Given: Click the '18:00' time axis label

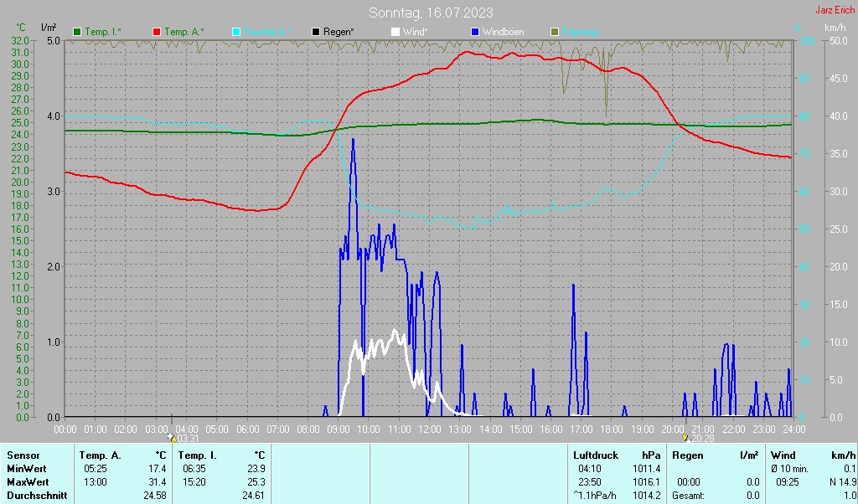Looking at the screenshot, I should pos(611,429).
